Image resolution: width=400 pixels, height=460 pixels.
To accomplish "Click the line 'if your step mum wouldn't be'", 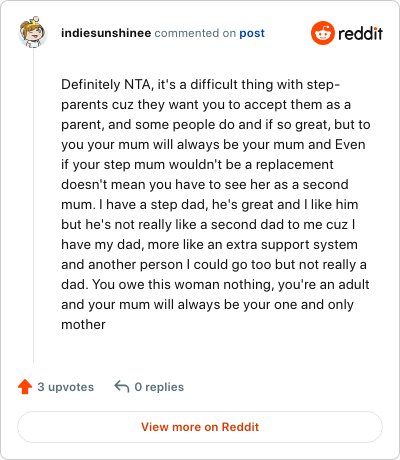I will (197, 164).
